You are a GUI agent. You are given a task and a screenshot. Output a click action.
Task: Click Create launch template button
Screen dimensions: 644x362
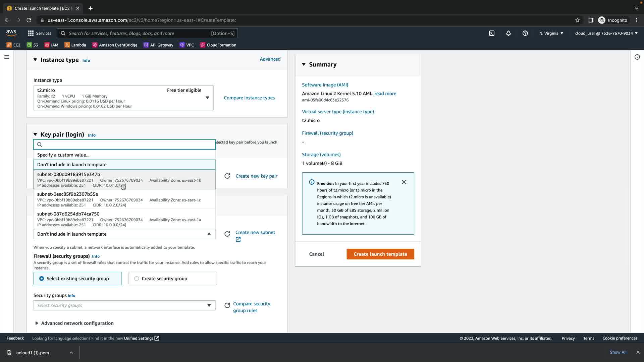point(380,254)
